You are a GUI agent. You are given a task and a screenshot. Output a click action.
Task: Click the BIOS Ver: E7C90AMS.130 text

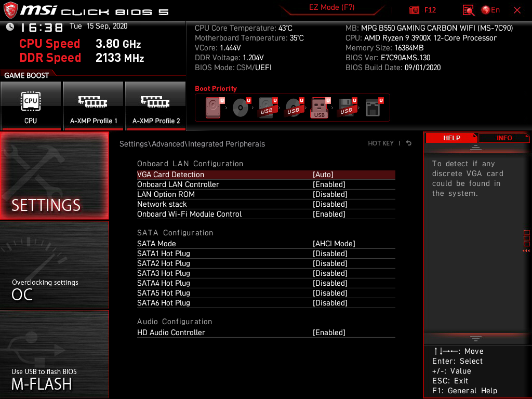(x=388, y=58)
